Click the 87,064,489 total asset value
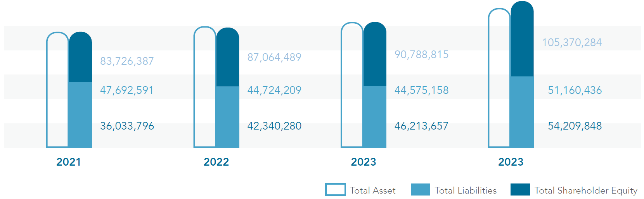The image size is (644, 199). (274, 57)
